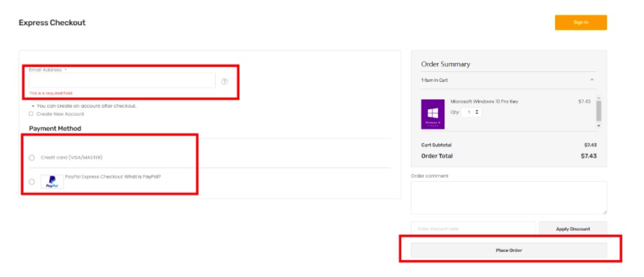644x277 pixels.
Task: Click 'You can create an account after checkout.' note
Action: 86,106
